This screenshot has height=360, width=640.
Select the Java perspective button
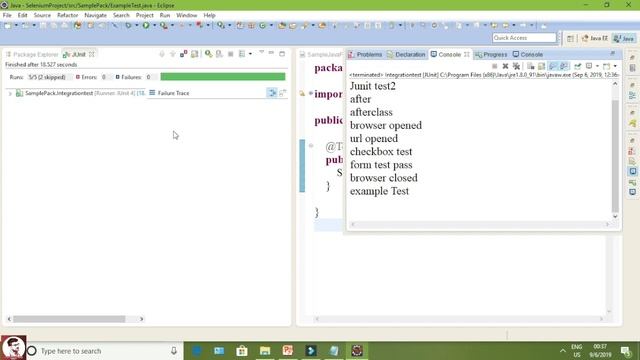click(x=624, y=38)
